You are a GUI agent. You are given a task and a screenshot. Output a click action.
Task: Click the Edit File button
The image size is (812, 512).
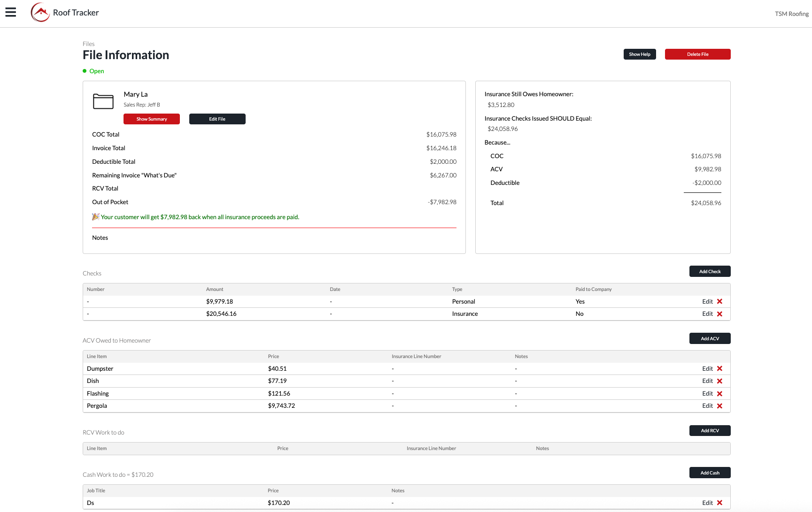click(x=217, y=119)
